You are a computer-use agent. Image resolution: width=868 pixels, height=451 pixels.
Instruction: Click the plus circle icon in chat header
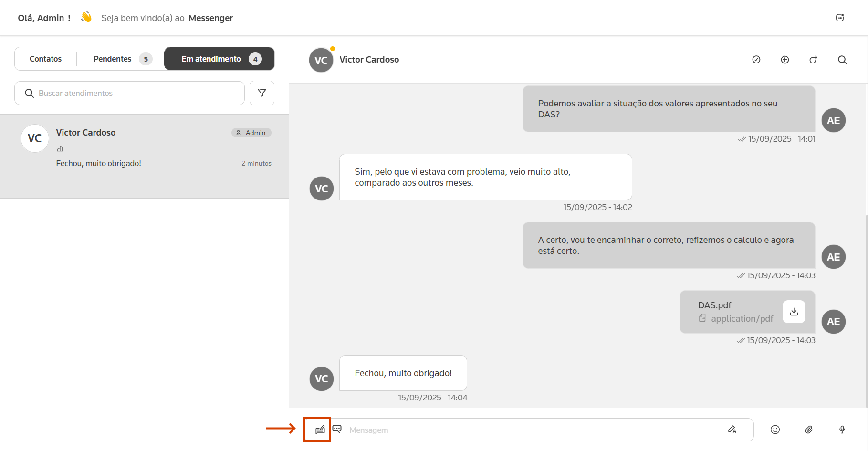click(785, 60)
